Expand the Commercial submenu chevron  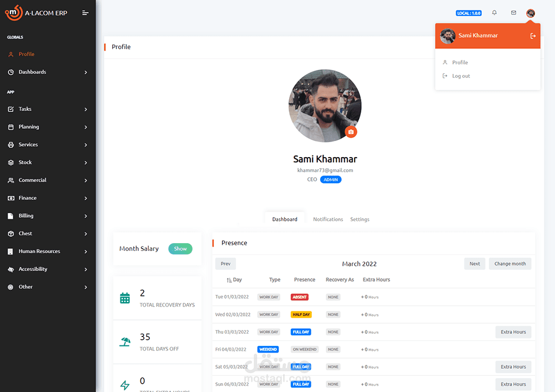pos(85,180)
